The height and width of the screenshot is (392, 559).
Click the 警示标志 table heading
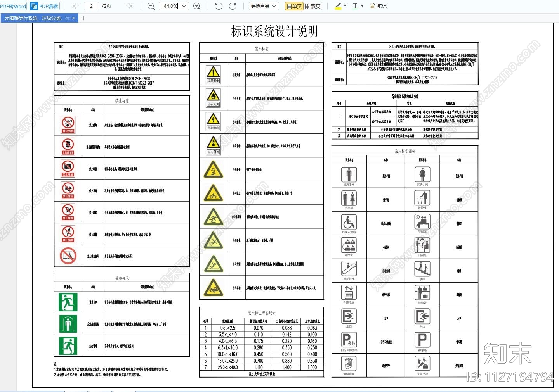point(262,49)
